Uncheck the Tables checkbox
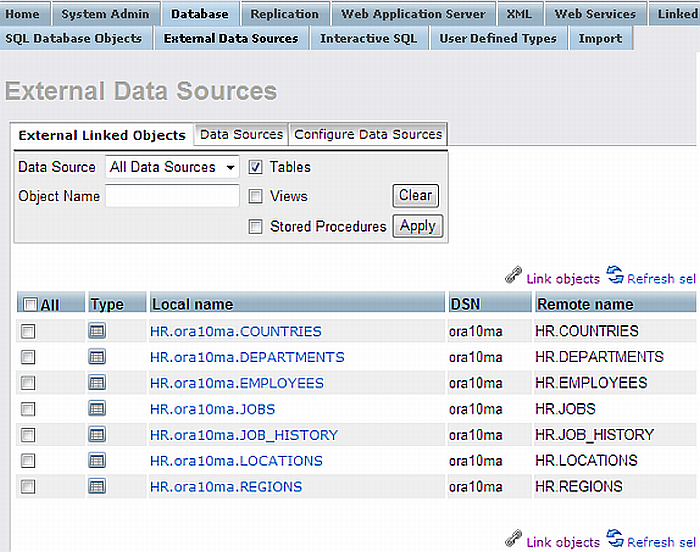Viewport: 700px width, 552px height. coord(256,167)
